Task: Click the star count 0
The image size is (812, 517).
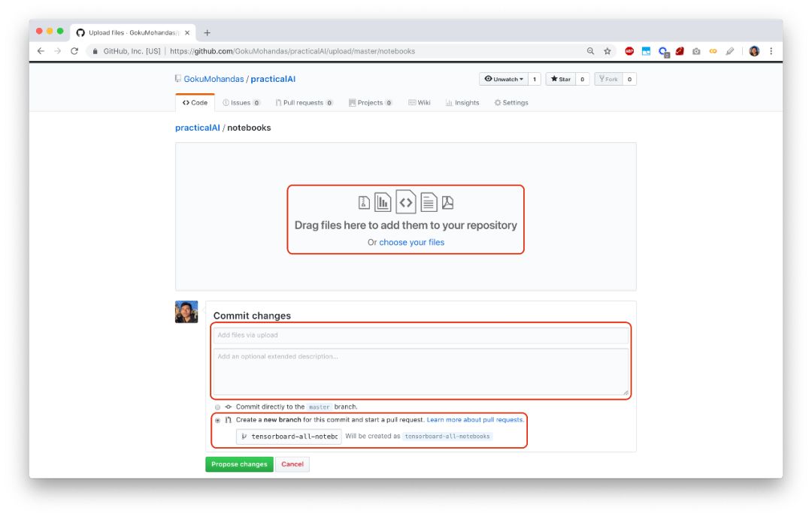Action: 583,79
